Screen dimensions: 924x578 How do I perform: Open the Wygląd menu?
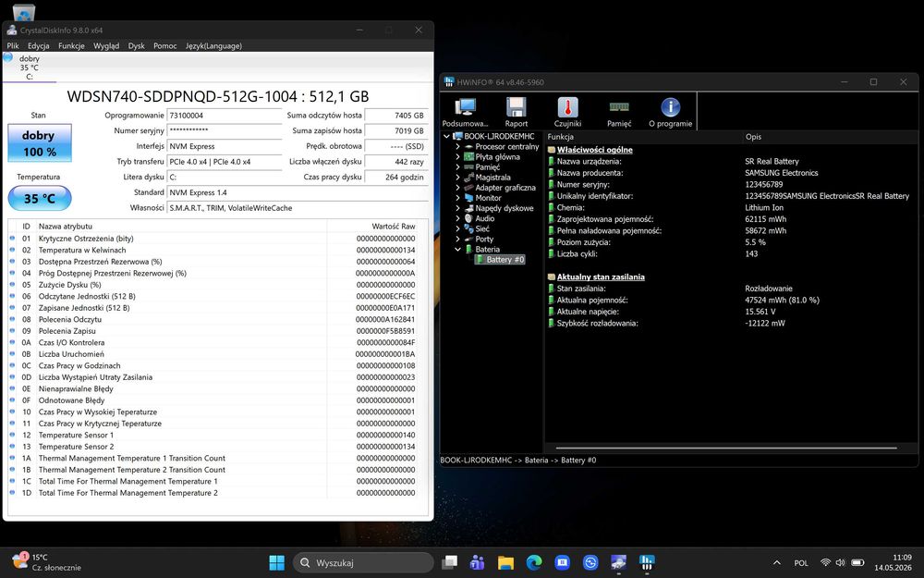(x=106, y=45)
